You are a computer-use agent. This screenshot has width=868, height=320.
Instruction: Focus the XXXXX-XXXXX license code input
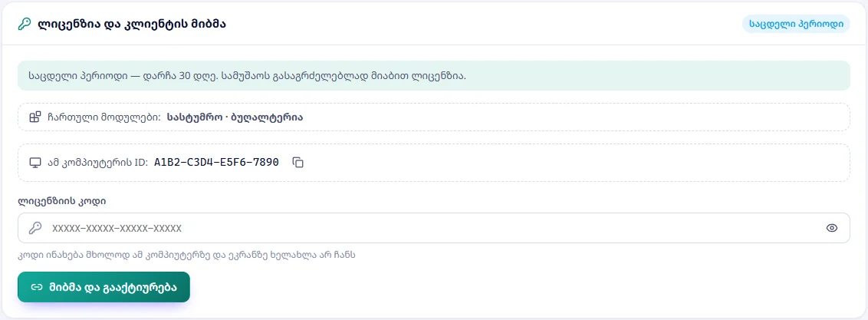(434, 228)
